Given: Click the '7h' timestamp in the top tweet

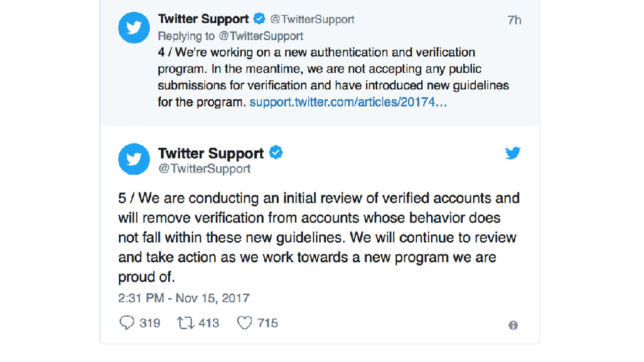Looking at the screenshot, I should (x=514, y=20).
